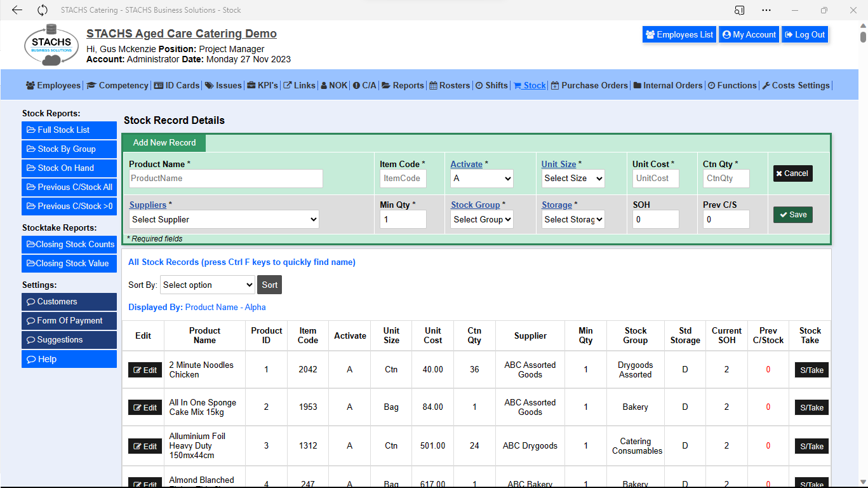Open the Activate dropdown
The image size is (868, 488).
482,179
